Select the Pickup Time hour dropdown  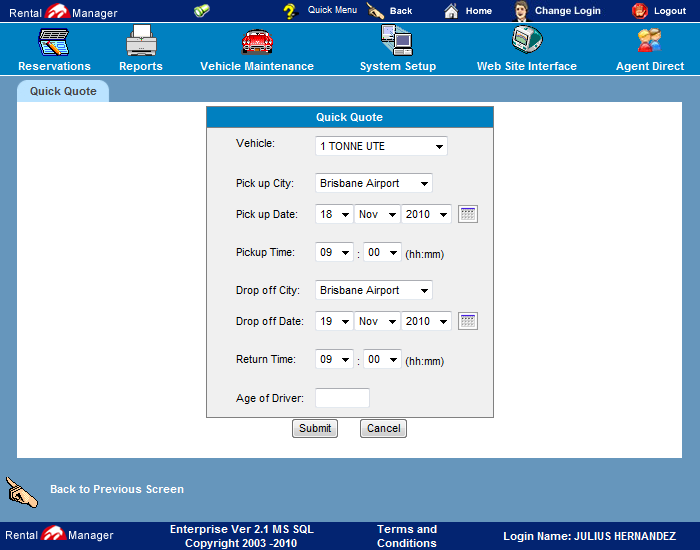(x=334, y=253)
